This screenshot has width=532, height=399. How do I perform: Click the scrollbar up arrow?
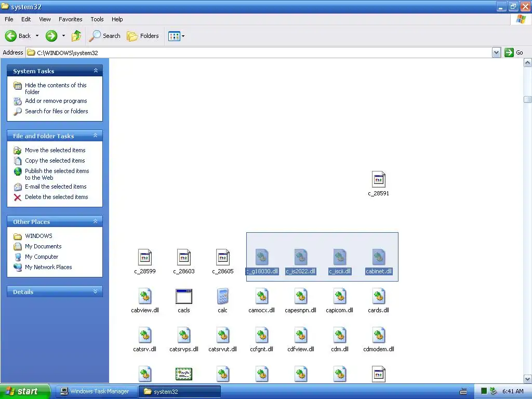528,63
